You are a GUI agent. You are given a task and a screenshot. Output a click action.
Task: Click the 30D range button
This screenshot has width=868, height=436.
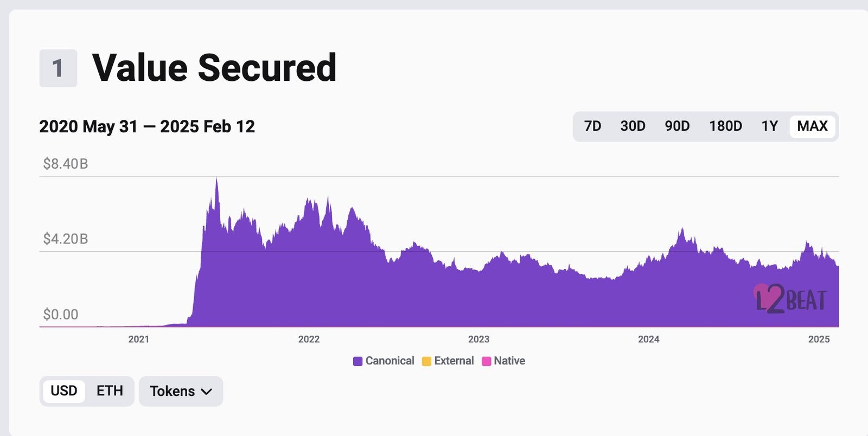(633, 126)
